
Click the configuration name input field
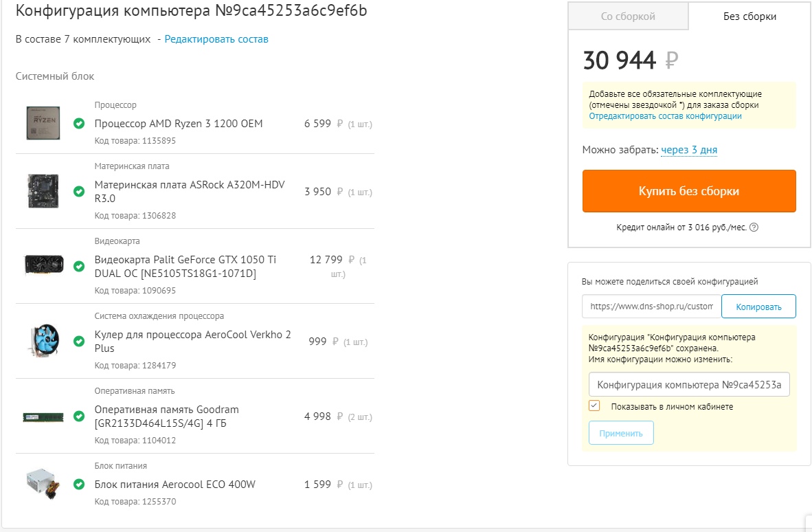point(689,385)
